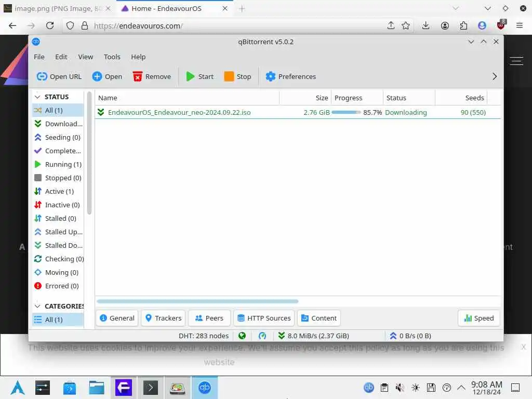Collapse the STATUS filter section

click(x=37, y=97)
